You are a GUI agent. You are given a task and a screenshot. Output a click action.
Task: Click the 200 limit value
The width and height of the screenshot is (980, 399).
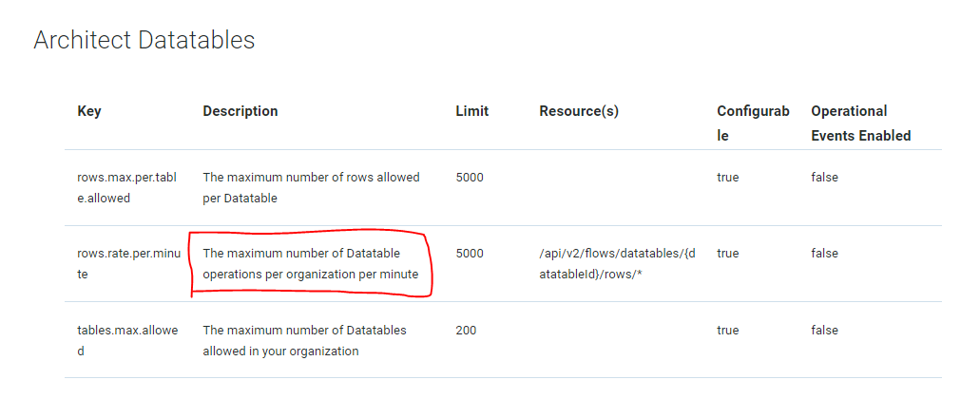[466, 331]
